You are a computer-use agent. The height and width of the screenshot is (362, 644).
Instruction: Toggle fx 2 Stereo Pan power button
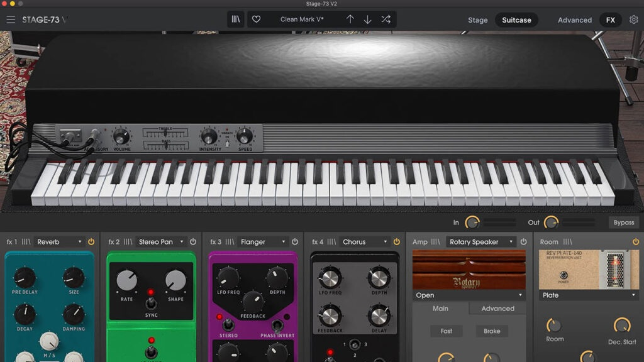click(193, 242)
